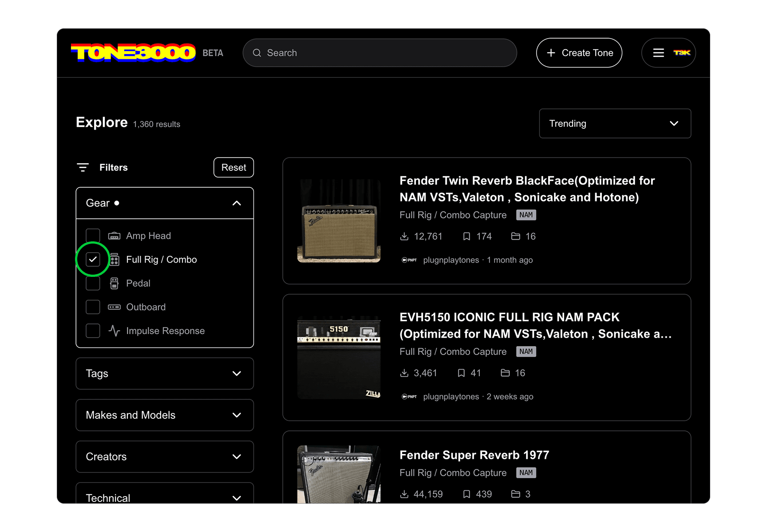Image resolution: width=767 pixels, height=532 pixels.
Task: Click the bookmark icon on EVH5150 card
Action: 461,373
